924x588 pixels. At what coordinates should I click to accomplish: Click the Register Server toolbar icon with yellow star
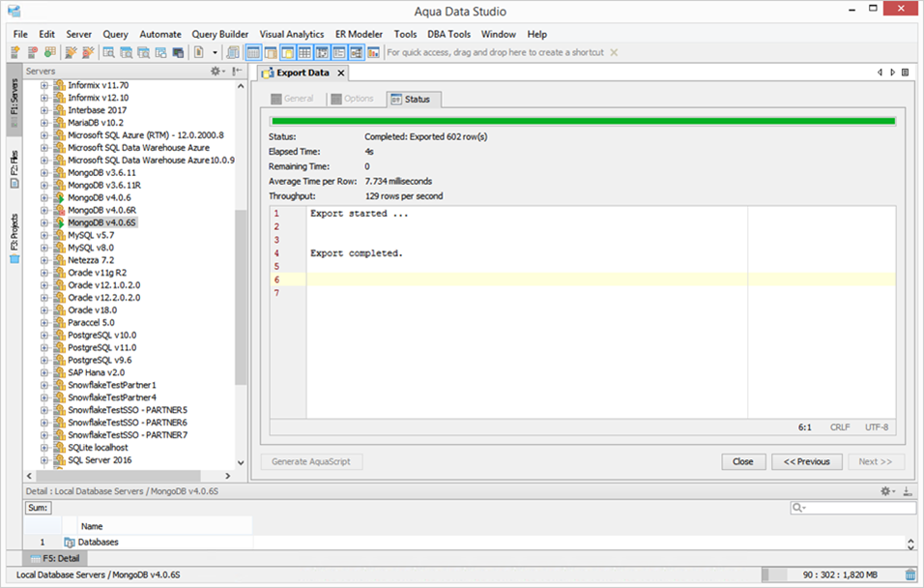(x=14, y=52)
